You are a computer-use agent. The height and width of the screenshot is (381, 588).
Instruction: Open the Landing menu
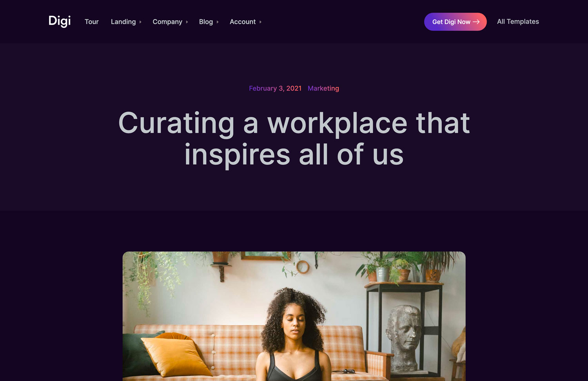pos(123,22)
